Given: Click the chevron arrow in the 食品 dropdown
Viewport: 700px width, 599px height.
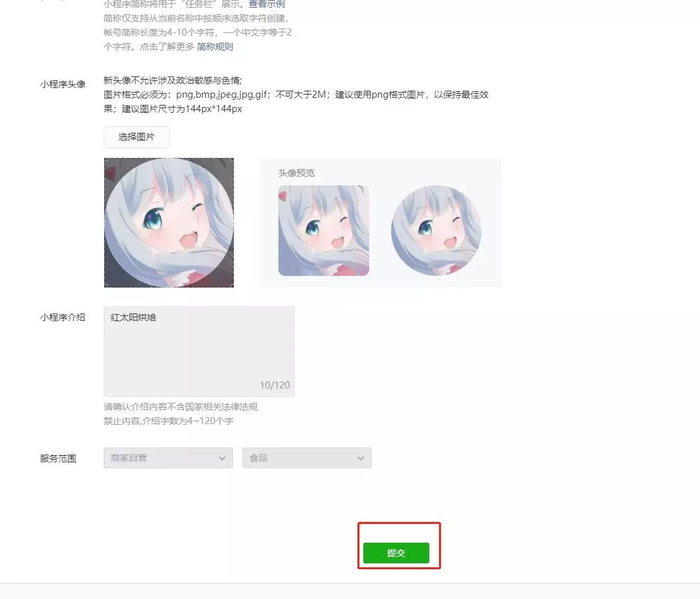Looking at the screenshot, I should click(x=360, y=458).
